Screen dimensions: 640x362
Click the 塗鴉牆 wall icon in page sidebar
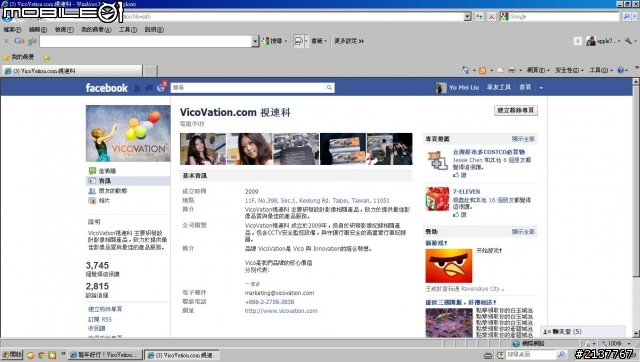[x=92, y=171]
